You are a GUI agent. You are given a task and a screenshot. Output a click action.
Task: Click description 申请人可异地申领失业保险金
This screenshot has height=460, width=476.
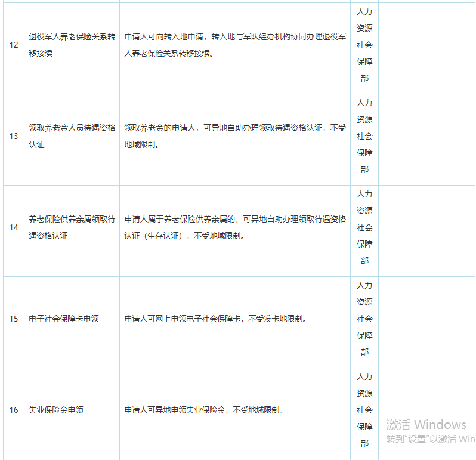click(x=204, y=410)
